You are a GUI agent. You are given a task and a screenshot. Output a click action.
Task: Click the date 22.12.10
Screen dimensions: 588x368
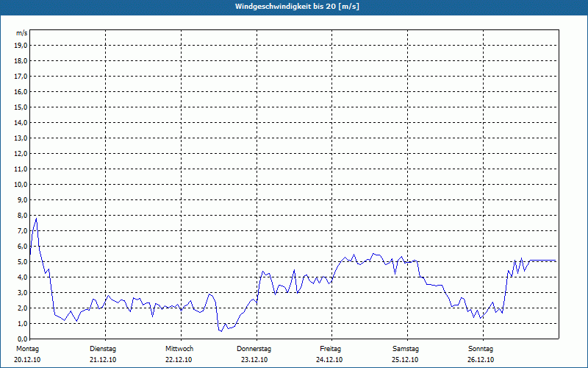pos(179,360)
